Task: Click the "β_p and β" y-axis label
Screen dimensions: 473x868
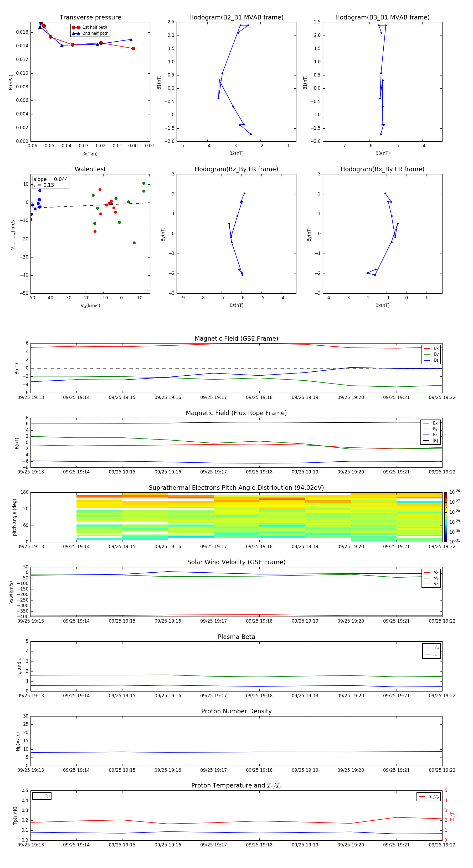Action: 19,666
